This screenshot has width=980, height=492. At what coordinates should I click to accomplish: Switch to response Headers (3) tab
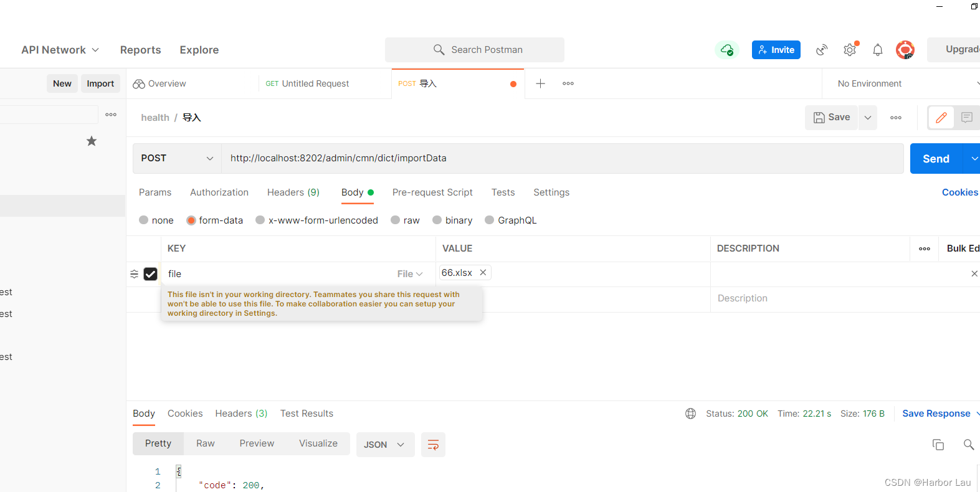click(241, 414)
